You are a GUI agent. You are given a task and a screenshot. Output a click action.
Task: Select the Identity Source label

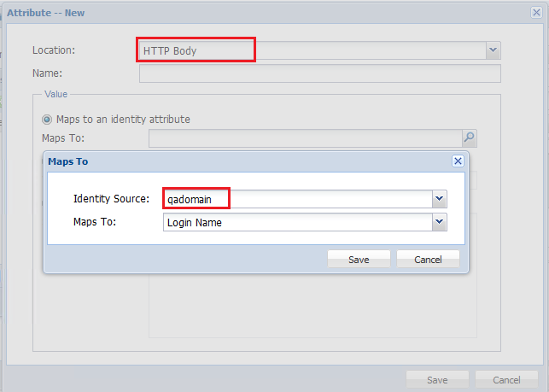point(111,199)
